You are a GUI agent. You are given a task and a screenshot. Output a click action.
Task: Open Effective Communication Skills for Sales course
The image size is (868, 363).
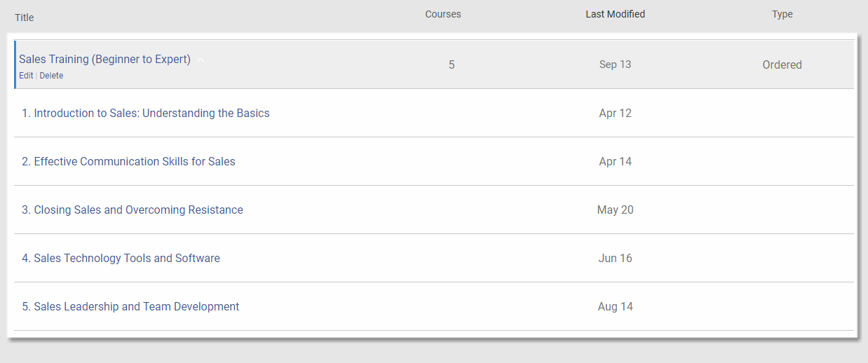tap(128, 161)
